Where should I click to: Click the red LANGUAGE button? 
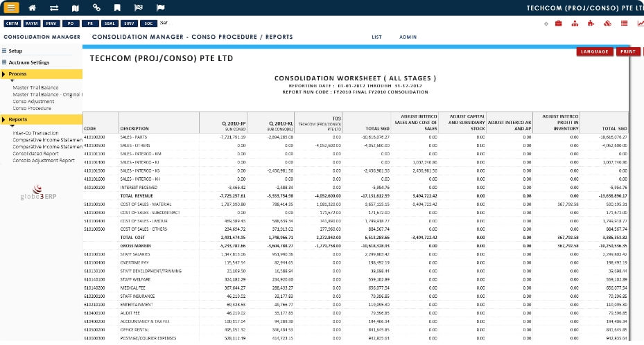point(594,52)
